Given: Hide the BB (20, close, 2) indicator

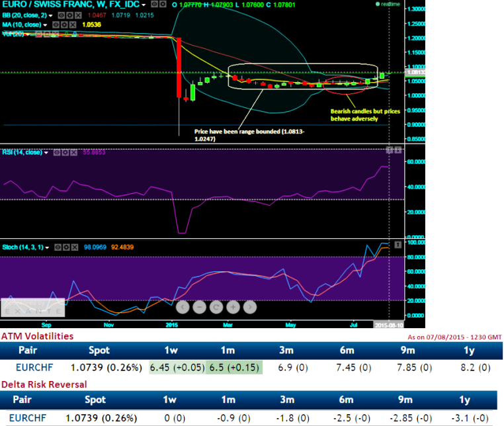Looking at the screenshot, I should (62, 15).
